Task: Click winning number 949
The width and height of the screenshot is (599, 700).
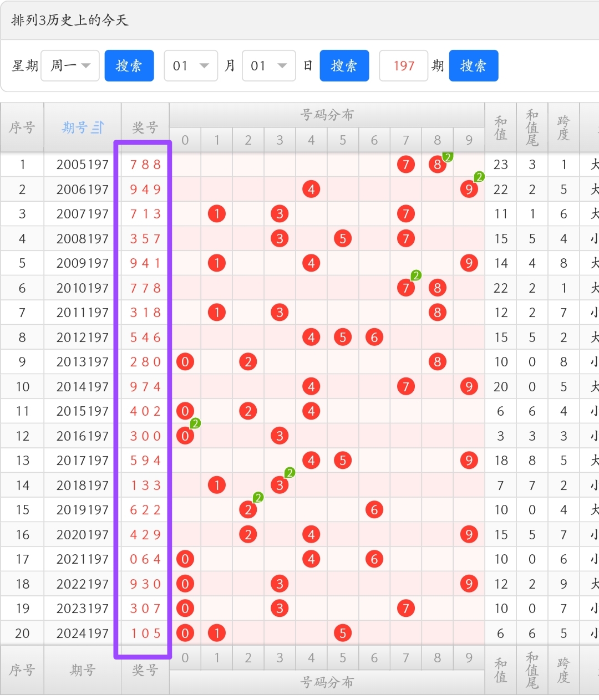Action: click(145, 190)
